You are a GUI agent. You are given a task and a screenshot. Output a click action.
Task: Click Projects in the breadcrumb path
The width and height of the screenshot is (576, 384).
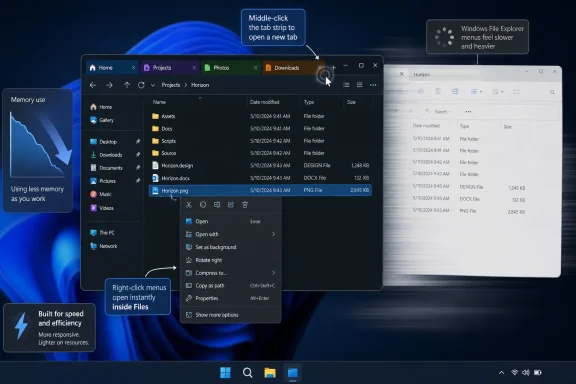pyautogui.click(x=171, y=85)
